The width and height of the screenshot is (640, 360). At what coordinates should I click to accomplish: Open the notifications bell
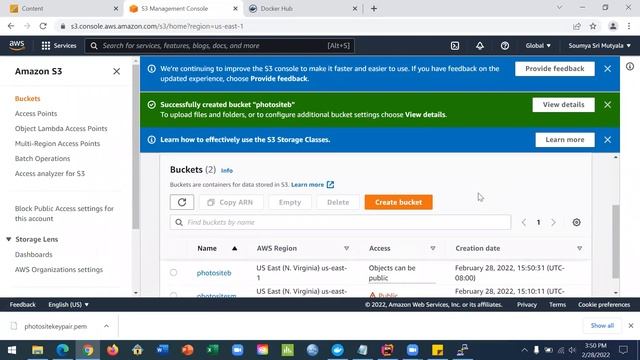(480, 46)
